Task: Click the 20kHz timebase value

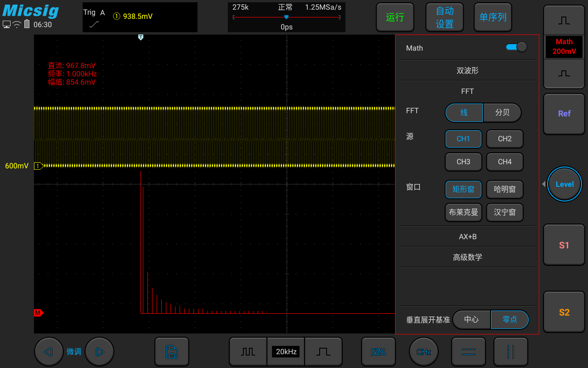Action: pos(286,352)
